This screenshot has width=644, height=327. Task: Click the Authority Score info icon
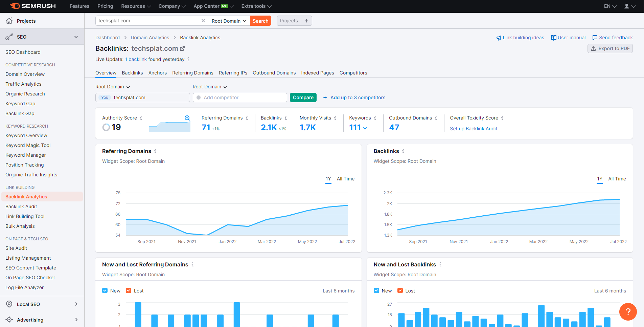[x=141, y=118]
